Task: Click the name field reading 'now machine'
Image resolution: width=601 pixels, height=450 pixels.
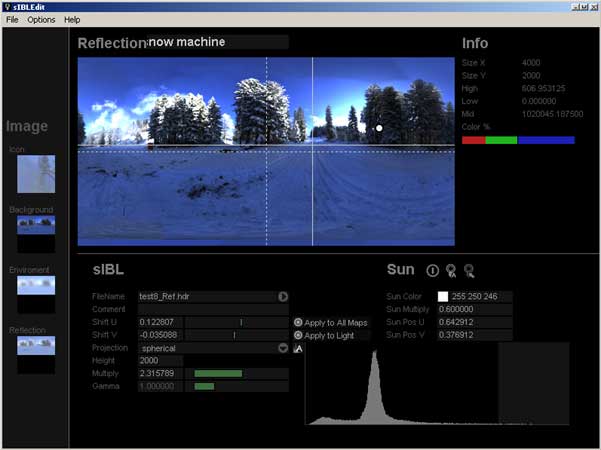Action: point(218,42)
